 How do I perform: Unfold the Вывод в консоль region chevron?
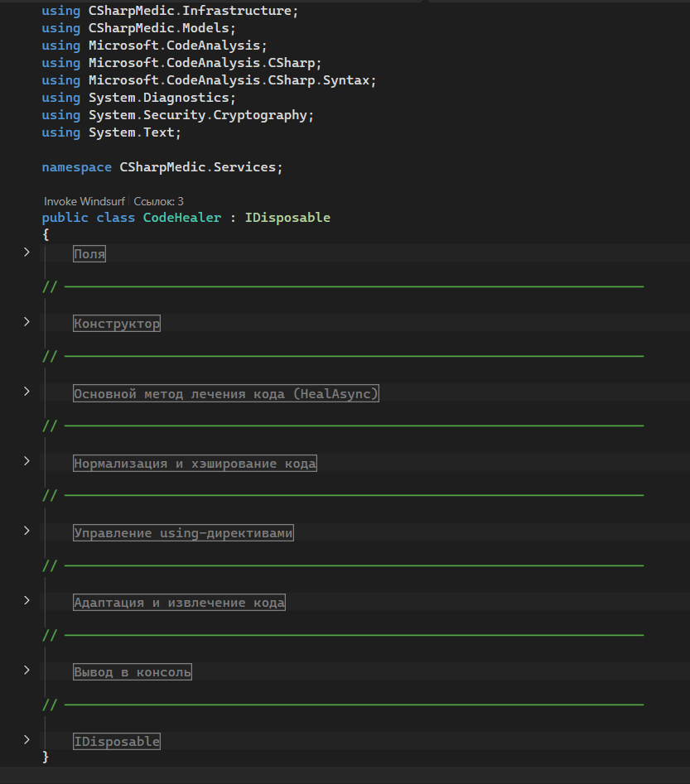coord(27,669)
